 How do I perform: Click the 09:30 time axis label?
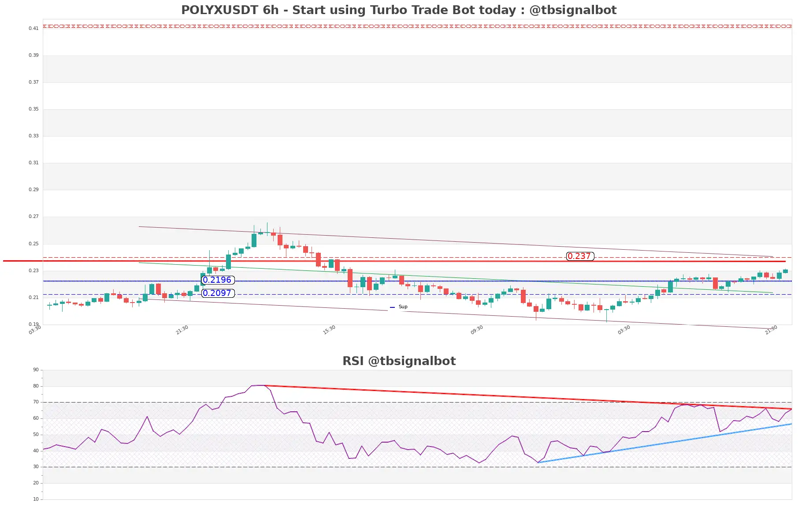[477, 330]
